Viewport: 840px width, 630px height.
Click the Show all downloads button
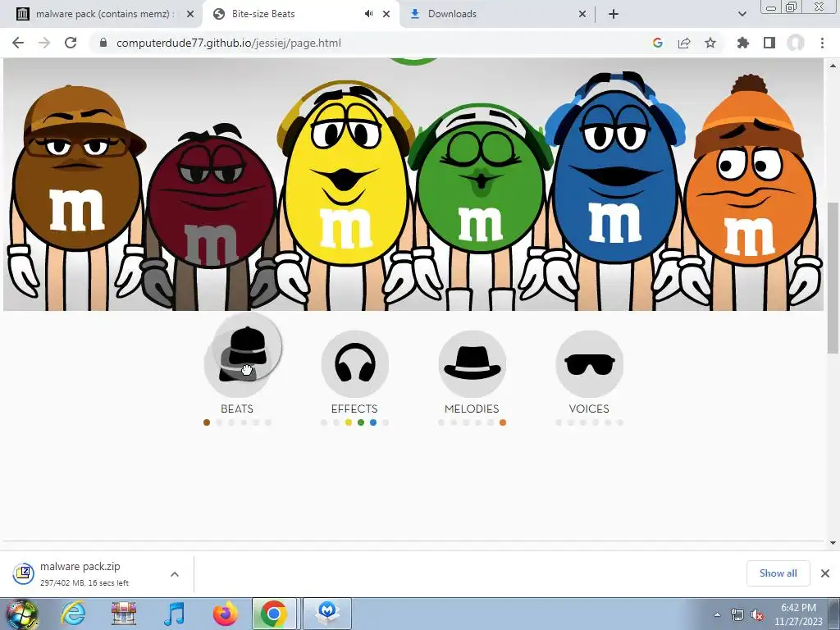(778, 573)
